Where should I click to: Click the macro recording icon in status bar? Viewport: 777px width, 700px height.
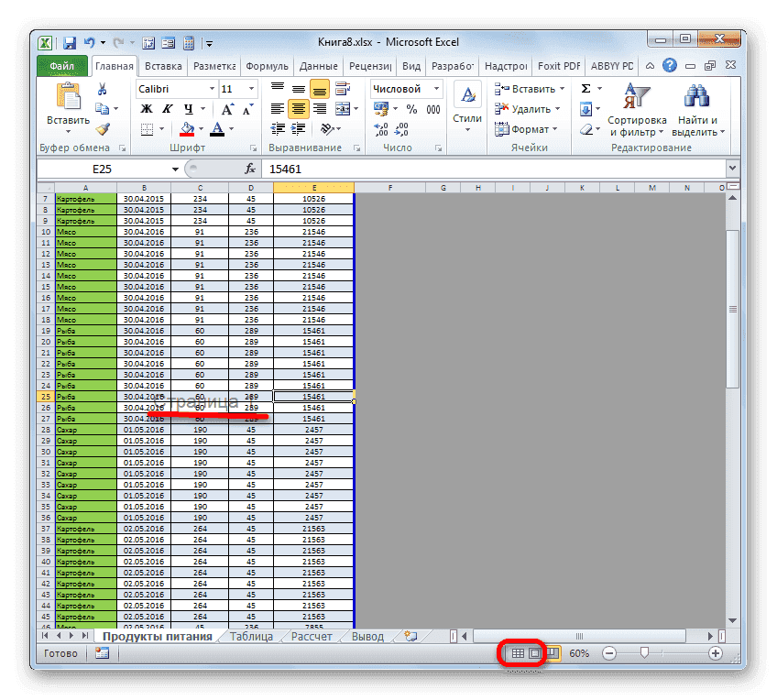(102, 653)
